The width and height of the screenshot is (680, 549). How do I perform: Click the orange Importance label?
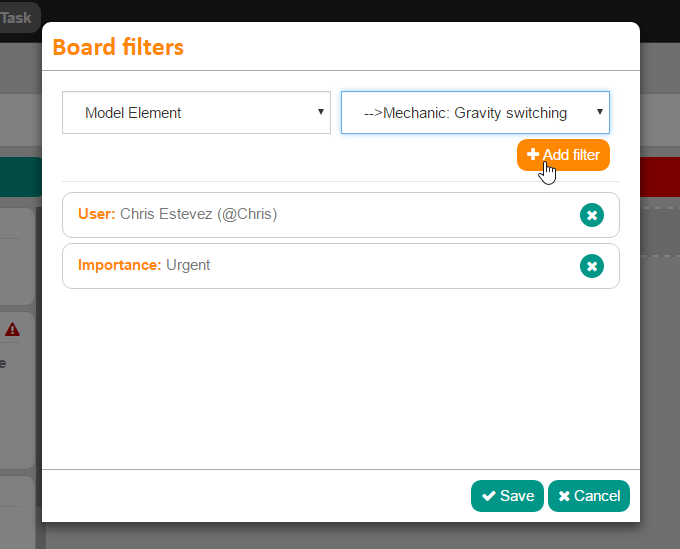pyautogui.click(x=119, y=265)
